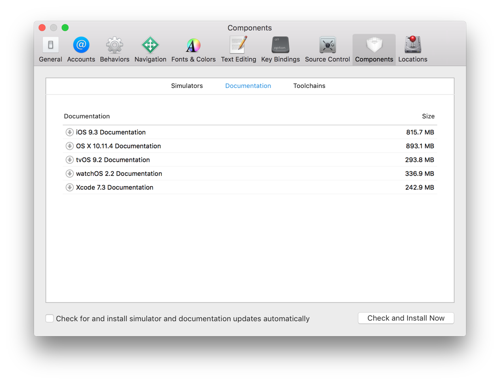Close the Components window with red button
This screenshot has width=500, height=385.
[42, 28]
